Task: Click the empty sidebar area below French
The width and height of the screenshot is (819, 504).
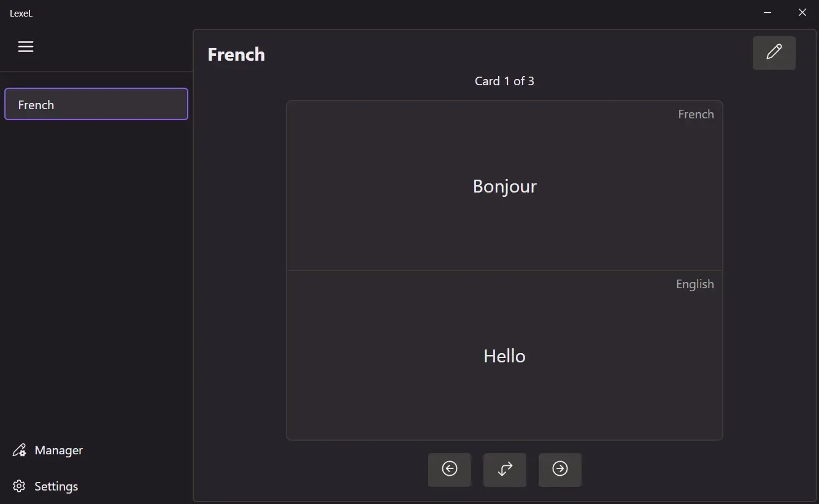Action: point(96,276)
